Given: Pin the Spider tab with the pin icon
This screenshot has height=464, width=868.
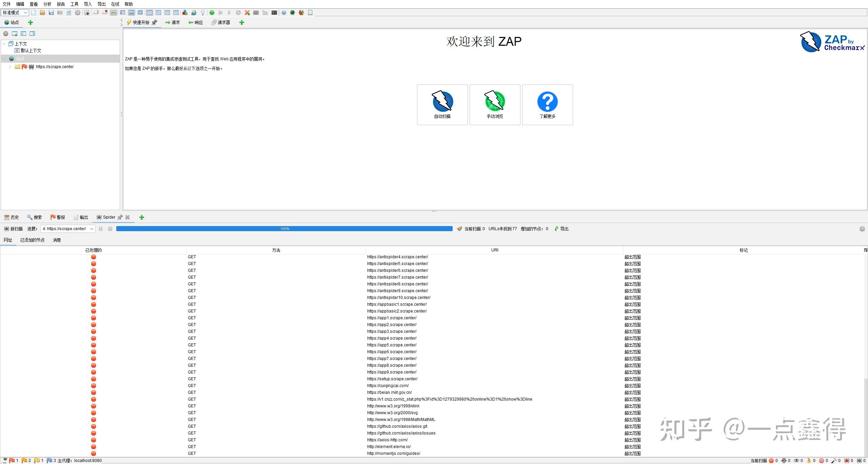Looking at the screenshot, I should (120, 217).
